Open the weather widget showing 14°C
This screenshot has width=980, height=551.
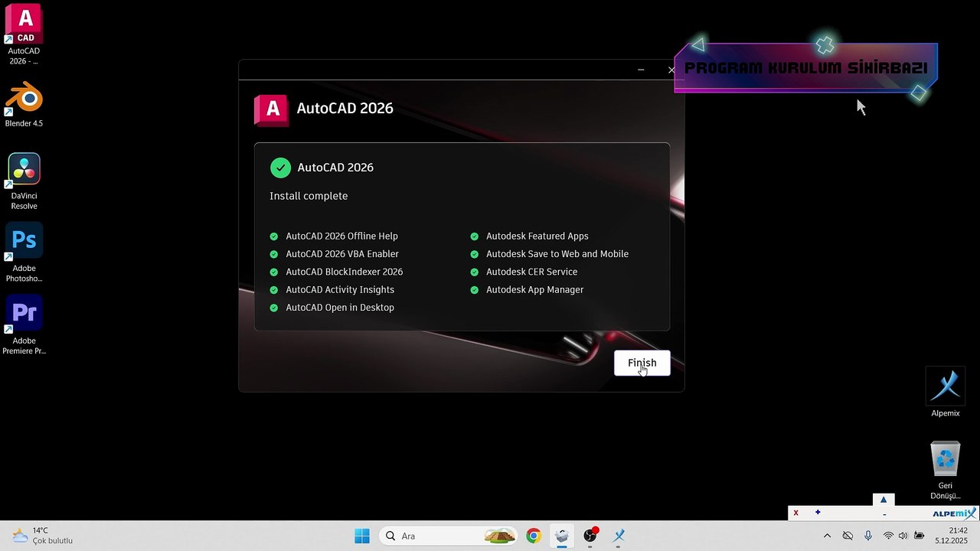[43, 536]
